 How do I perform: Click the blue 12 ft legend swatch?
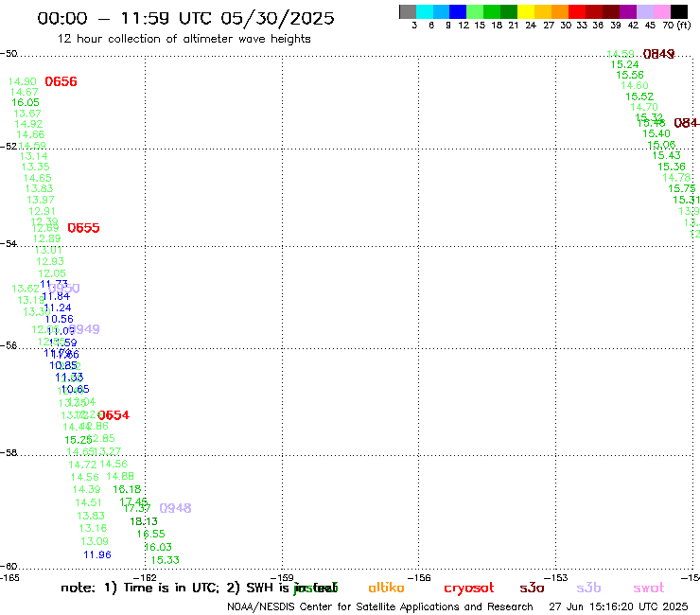tap(458, 11)
